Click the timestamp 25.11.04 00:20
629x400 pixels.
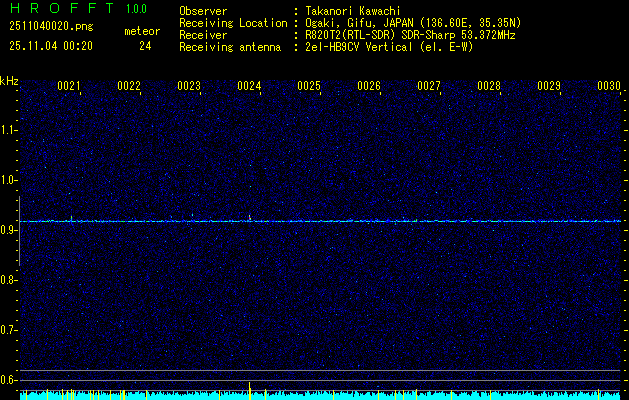point(51,46)
